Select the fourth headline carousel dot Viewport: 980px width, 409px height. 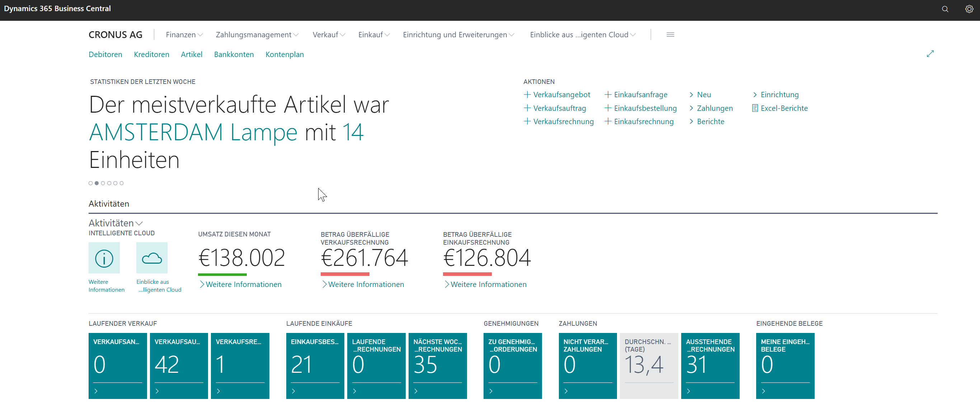pos(109,183)
